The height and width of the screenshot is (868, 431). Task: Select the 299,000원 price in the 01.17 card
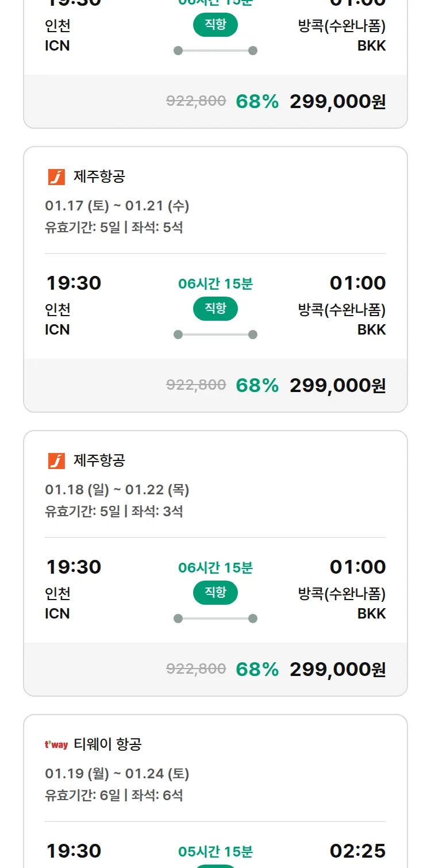coord(337,385)
